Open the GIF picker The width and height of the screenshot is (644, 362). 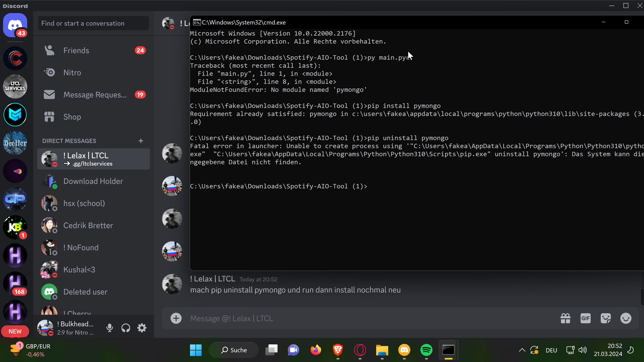(x=585, y=318)
